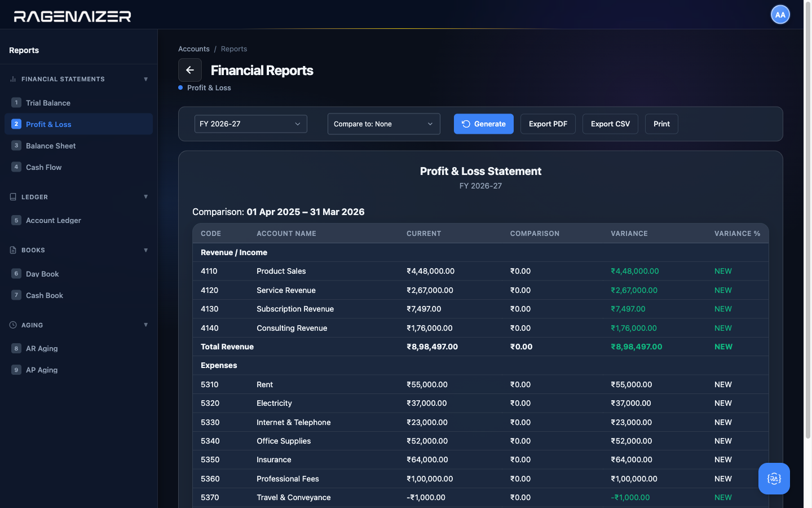Click the Revenue / Income section heading
Viewport: 812px width, 508px height.
(x=234, y=252)
